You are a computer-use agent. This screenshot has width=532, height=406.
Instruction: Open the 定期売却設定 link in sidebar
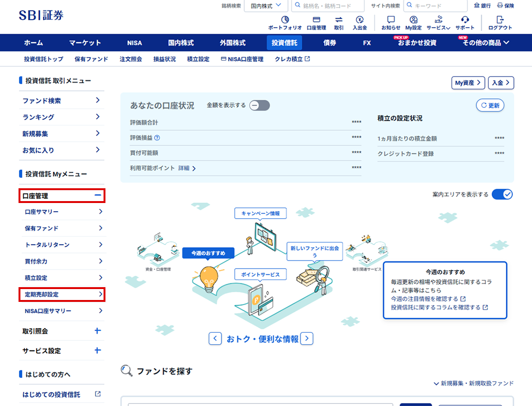pos(62,294)
